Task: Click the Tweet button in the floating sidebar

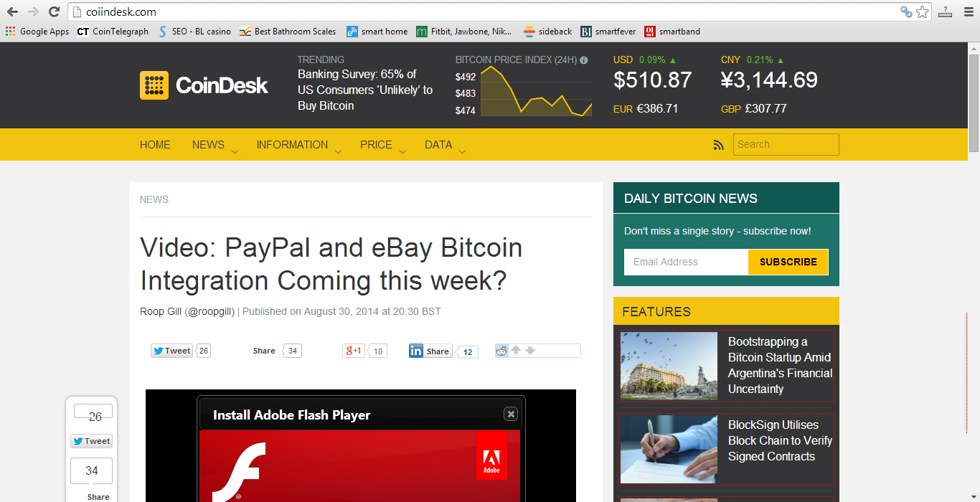Action: [91, 441]
